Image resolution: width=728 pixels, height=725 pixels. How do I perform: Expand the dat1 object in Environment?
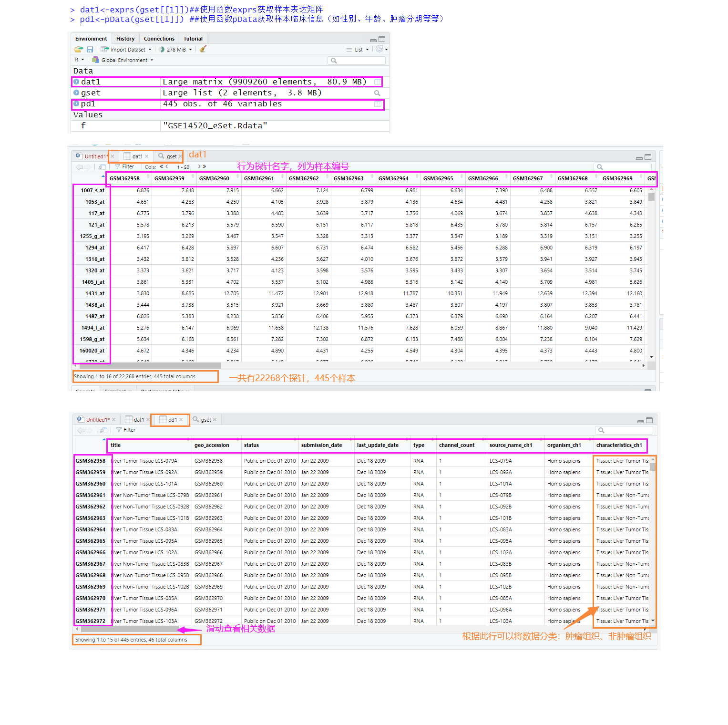click(76, 82)
